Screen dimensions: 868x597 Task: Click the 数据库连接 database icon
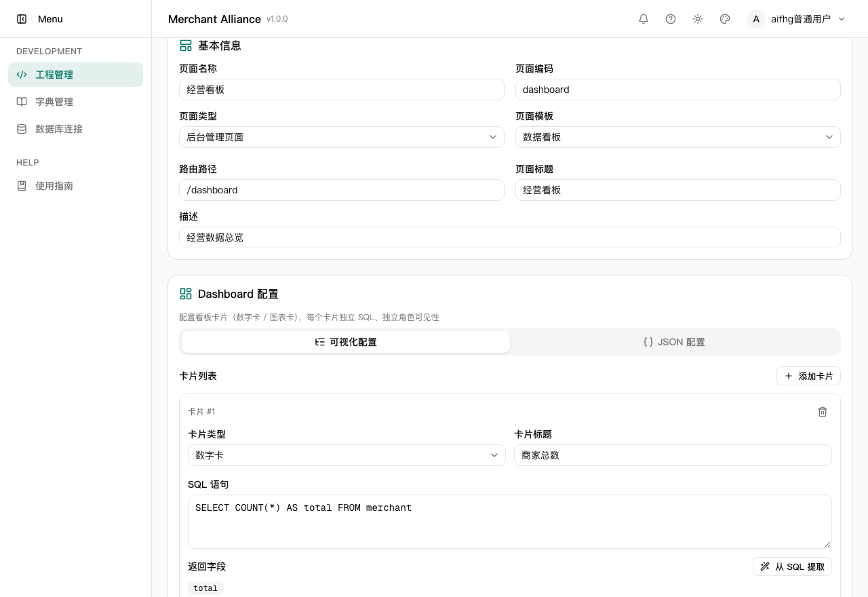(x=22, y=129)
